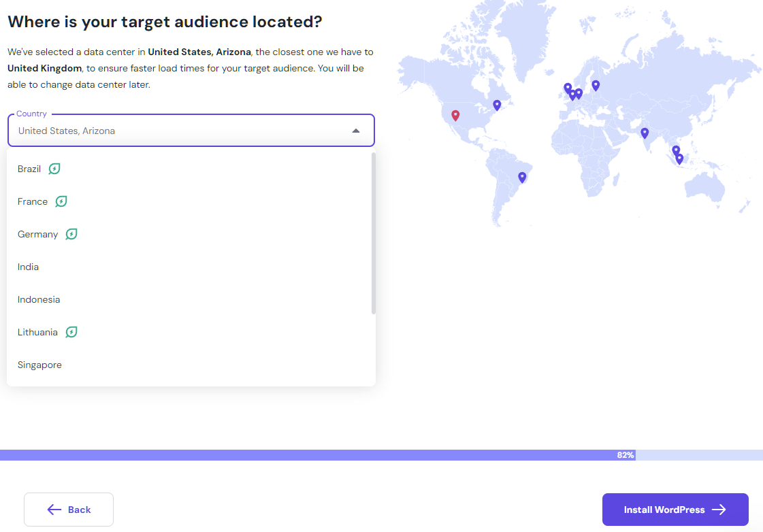The height and width of the screenshot is (532, 763).
Task: Click the Brazil pin on the map
Action: (x=522, y=177)
